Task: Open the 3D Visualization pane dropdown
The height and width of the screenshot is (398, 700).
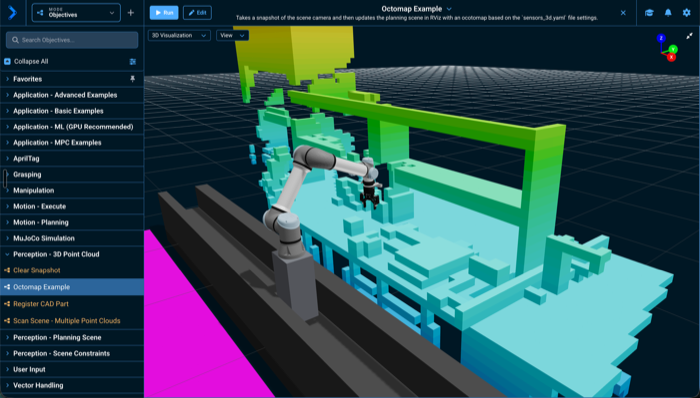Action: point(179,35)
